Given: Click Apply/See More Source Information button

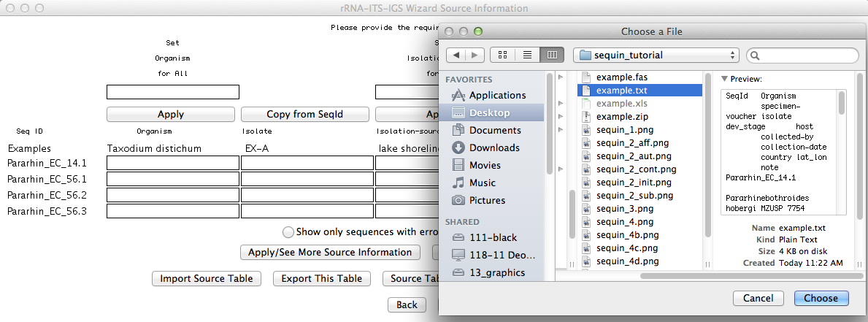Looking at the screenshot, I should 330,252.
